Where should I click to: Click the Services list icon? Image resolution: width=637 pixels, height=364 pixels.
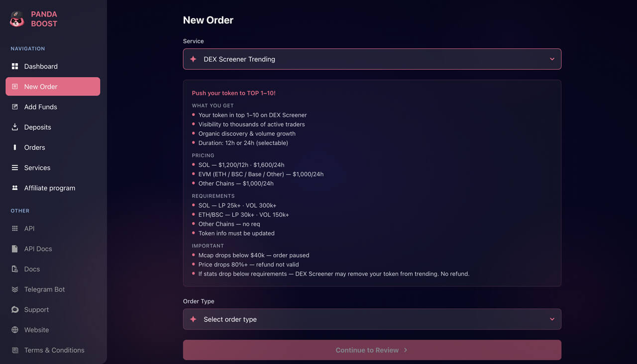(x=15, y=168)
